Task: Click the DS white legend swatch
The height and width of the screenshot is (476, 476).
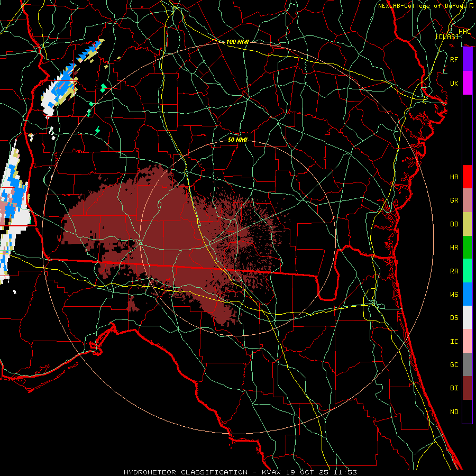Action: 467,317
